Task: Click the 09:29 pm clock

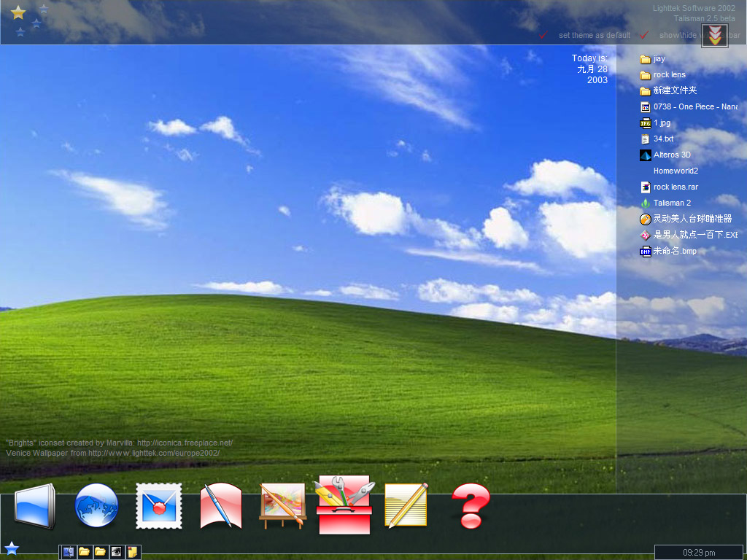Action: pyautogui.click(x=699, y=553)
